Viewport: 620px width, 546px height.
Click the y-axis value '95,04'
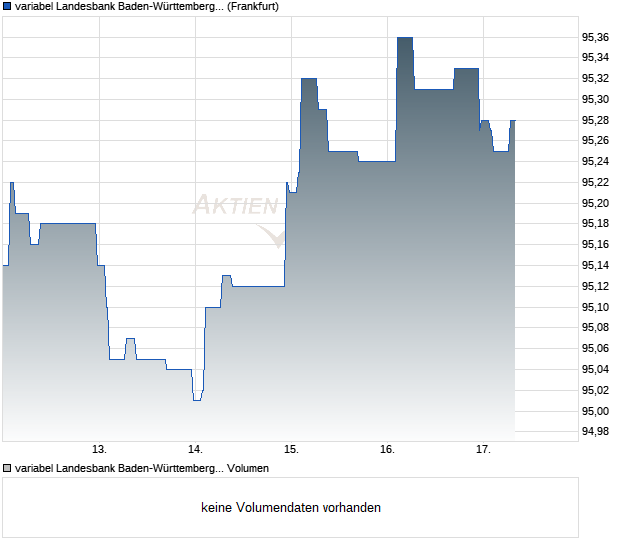[595, 369]
